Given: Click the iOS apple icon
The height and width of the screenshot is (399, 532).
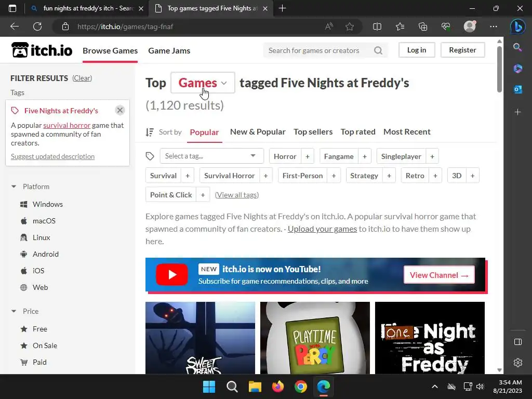Looking at the screenshot, I should (24, 271).
